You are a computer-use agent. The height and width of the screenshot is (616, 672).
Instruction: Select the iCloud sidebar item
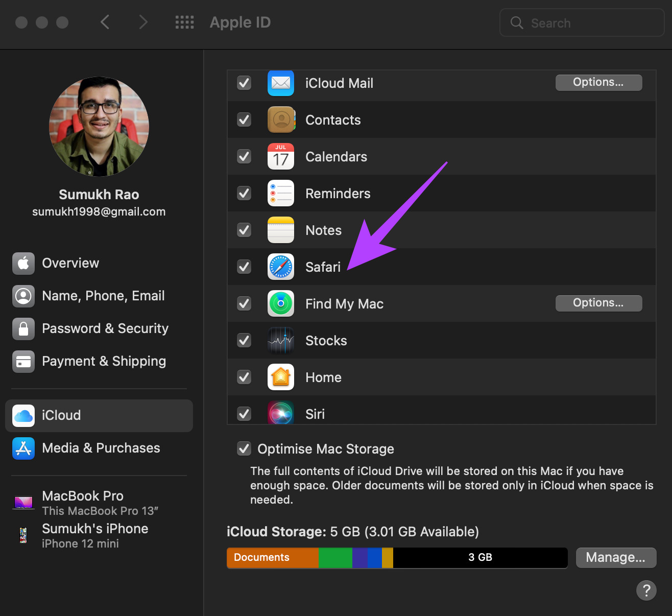point(99,416)
